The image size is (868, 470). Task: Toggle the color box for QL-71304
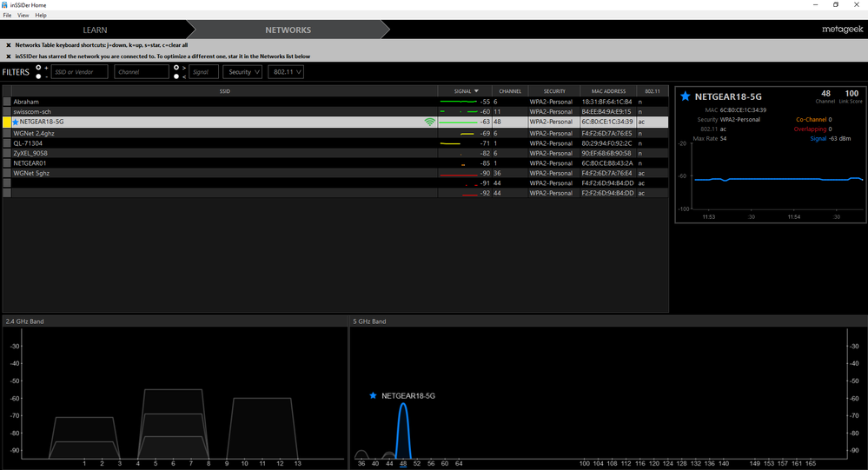pyautogui.click(x=7, y=143)
